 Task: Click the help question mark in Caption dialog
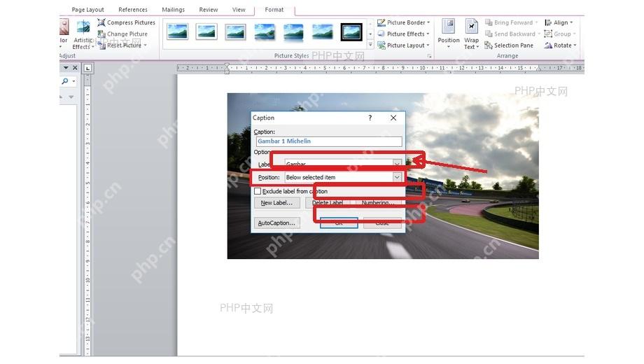tap(370, 118)
